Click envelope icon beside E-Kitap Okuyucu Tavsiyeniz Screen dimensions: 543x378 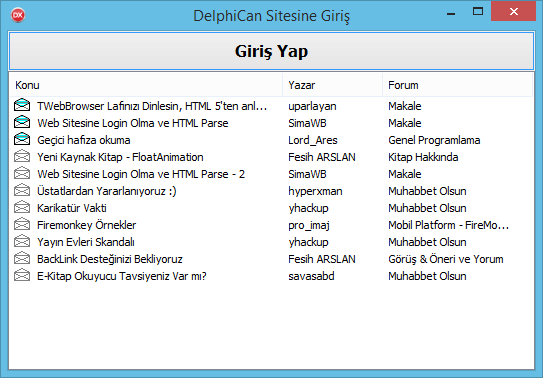point(22,275)
